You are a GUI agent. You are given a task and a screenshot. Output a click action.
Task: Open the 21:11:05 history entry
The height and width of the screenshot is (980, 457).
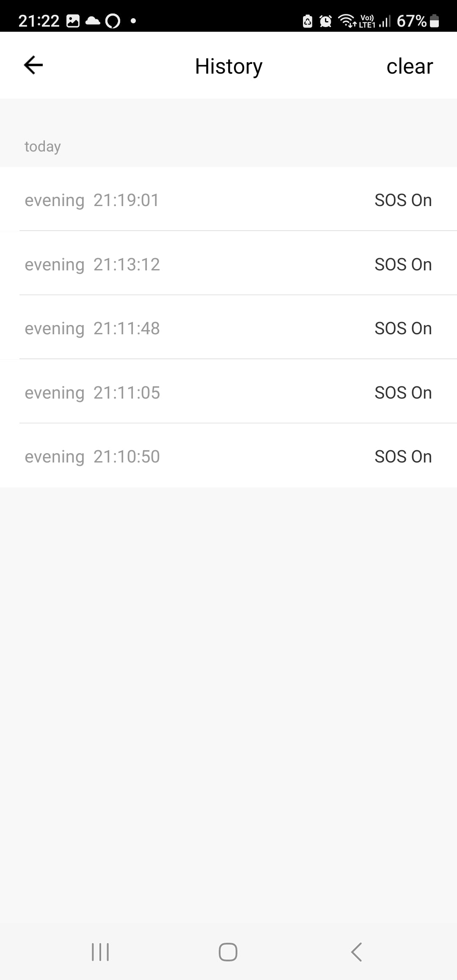228,393
